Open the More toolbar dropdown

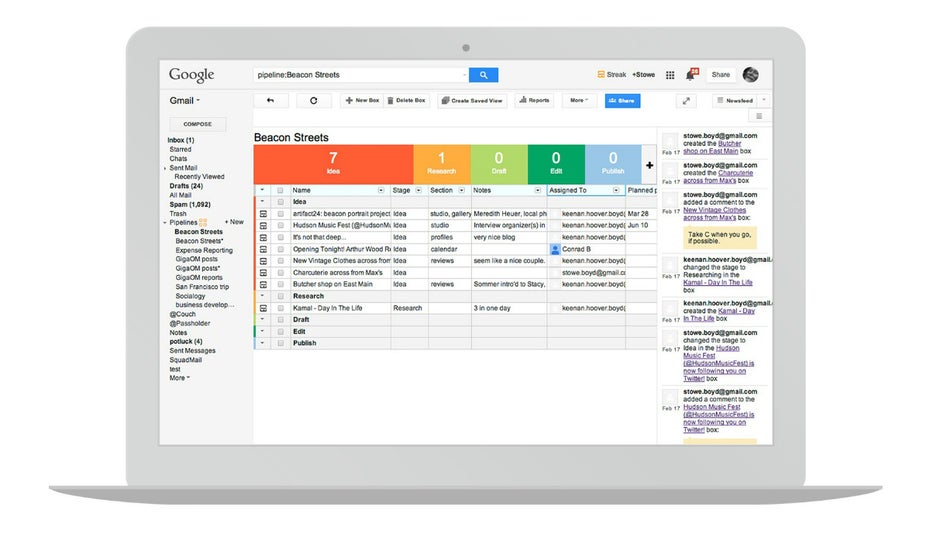(579, 100)
